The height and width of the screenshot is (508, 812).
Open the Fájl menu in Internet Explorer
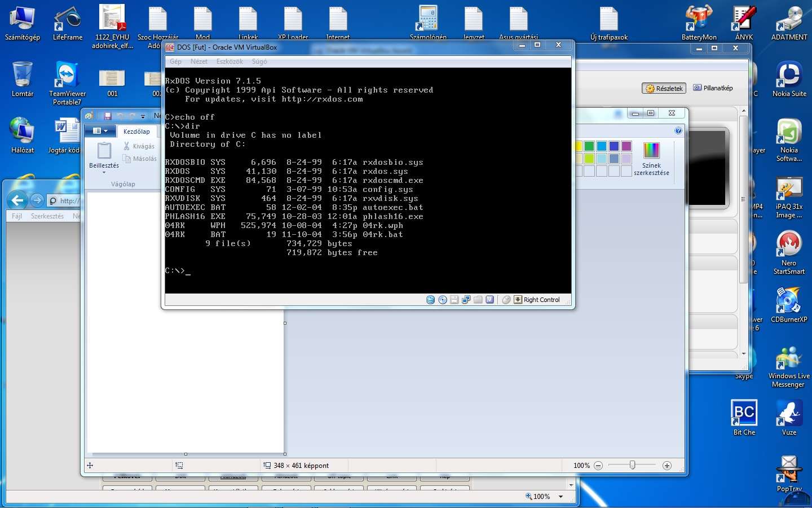17,216
